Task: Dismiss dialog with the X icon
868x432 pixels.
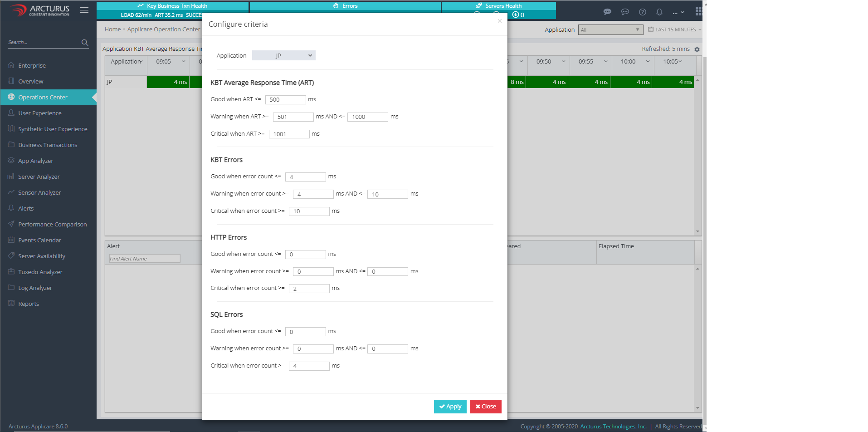Action: [x=499, y=21]
